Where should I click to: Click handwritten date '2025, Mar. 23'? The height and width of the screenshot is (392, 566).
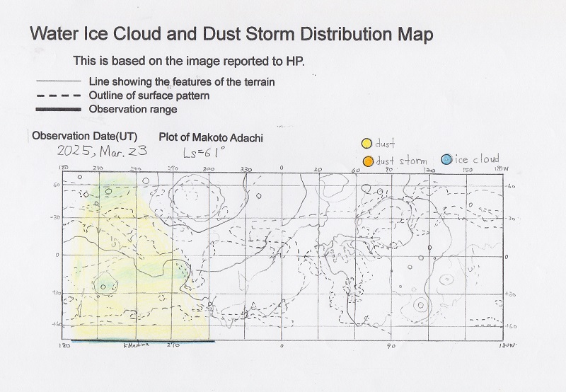(x=102, y=151)
